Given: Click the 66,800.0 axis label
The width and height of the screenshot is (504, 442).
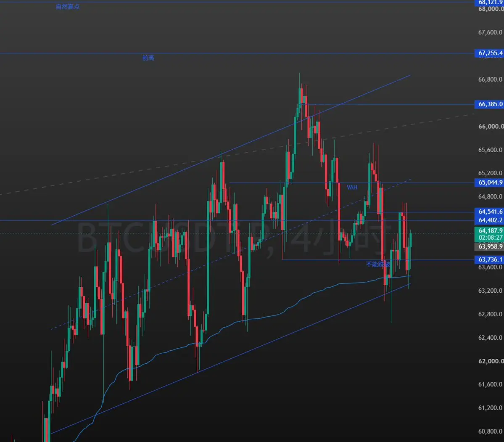Looking at the screenshot, I should pos(491,79).
